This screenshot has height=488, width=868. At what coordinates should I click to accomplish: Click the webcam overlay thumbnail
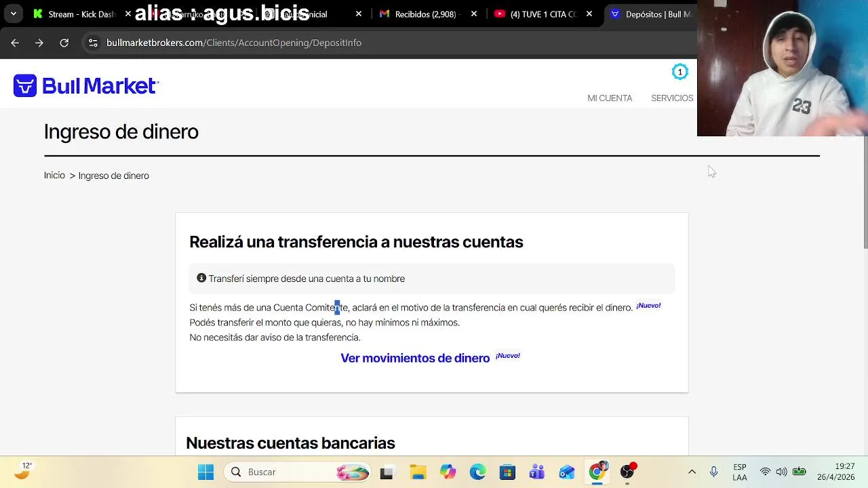pos(783,68)
